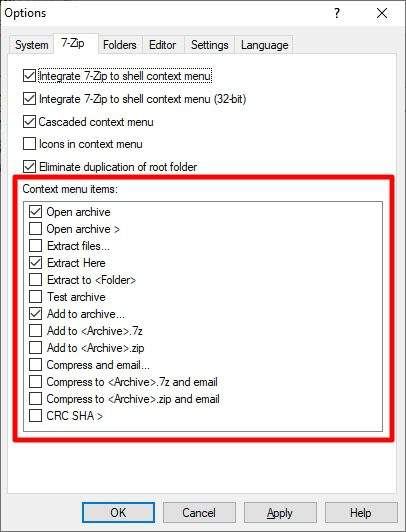Enable the Extract files... menu item
The height and width of the screenshot is (532, 406).
click(35, 246)
